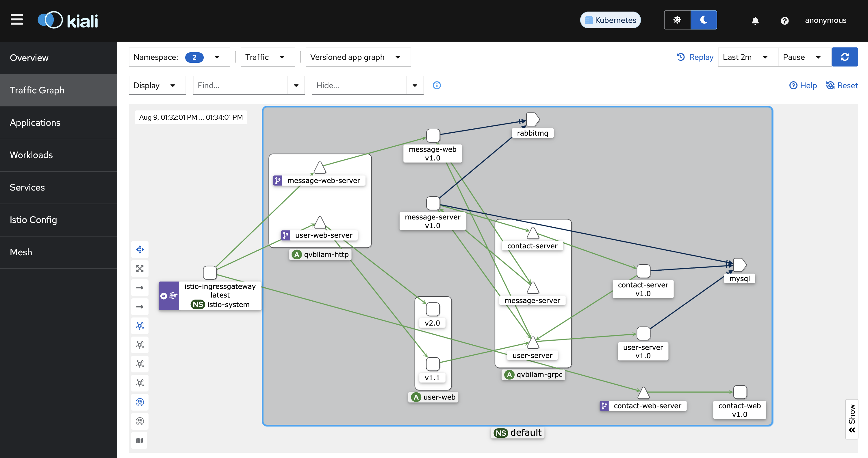This screenshot has height=458, width=868.
Task: Open the Pause refresh interval dropdown
Action: 804,57
